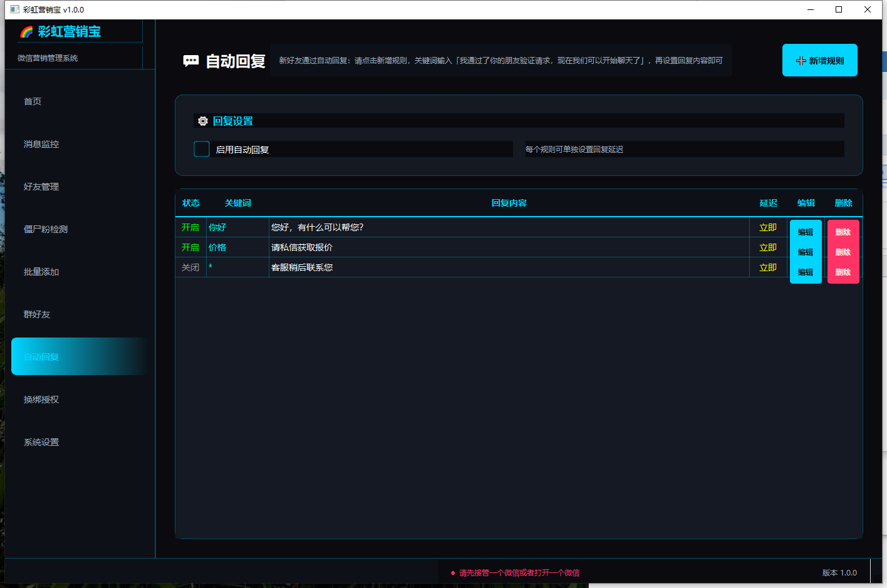Open 批量添加 in the sidebar
Viewport: 887px width, 588px height.
tap(80, 272)
